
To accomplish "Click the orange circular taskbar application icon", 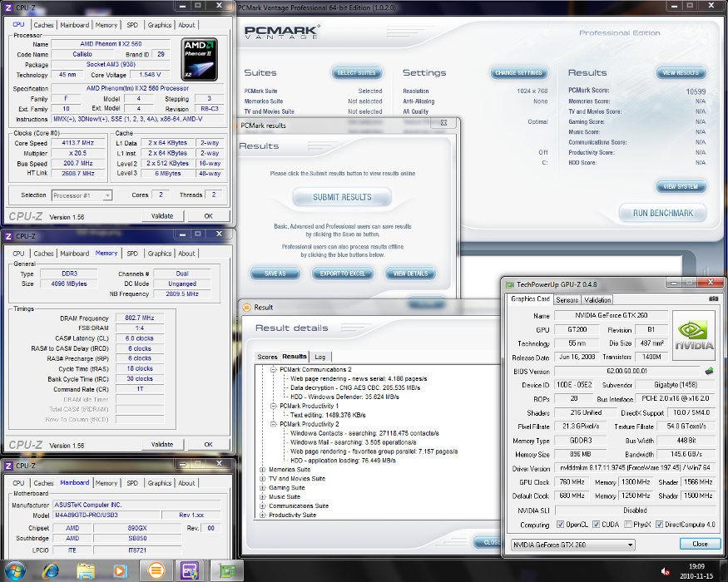I will point(156,570).
